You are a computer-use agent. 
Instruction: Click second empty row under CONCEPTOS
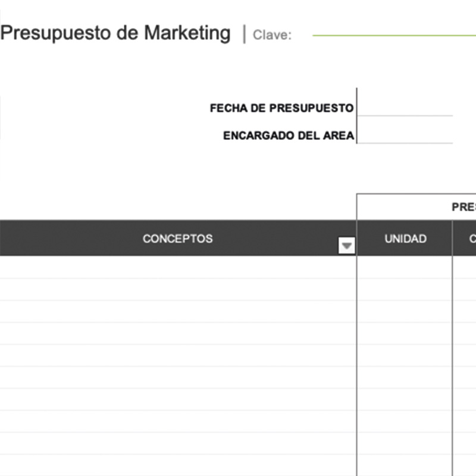(x=177, y=289)
